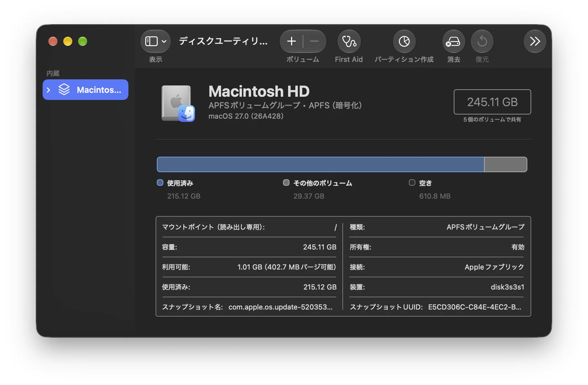Click the restore (復元) icon
Screen dimensions: 588x385
pos(482,41)
